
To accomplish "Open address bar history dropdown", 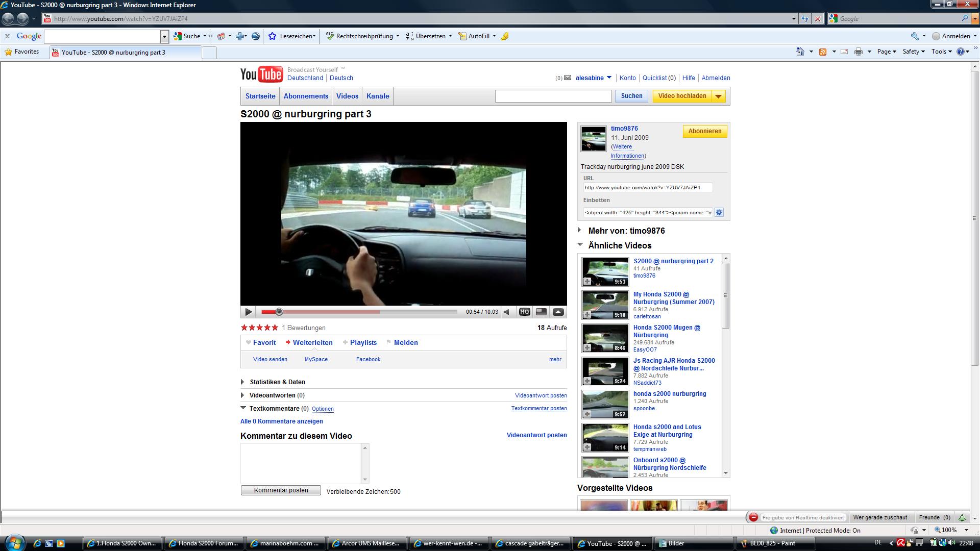I will [794, 19].
